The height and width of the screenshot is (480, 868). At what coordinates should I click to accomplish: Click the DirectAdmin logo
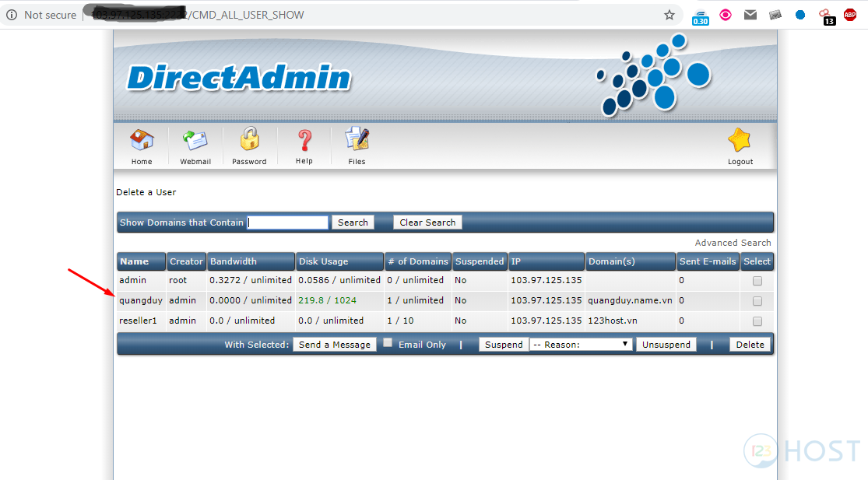[x=239, y=78]
